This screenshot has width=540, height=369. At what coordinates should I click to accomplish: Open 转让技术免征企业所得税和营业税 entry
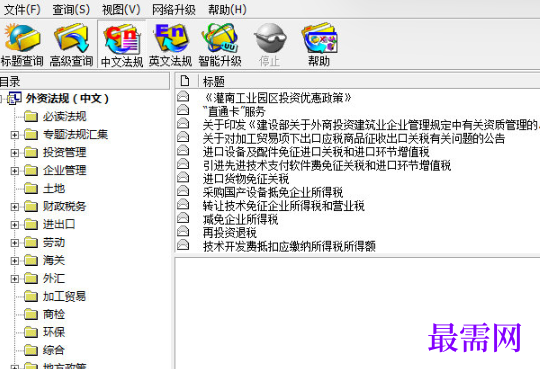[x=283, y=206]
